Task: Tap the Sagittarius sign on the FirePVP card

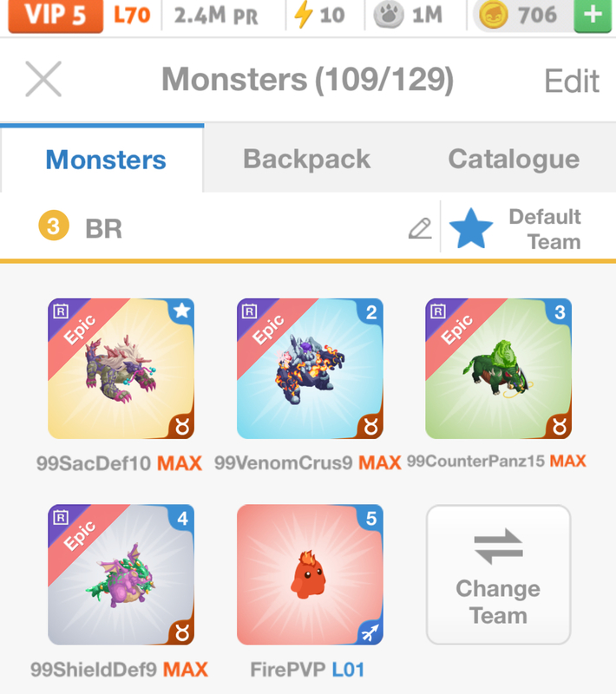Action: [370, 632]
